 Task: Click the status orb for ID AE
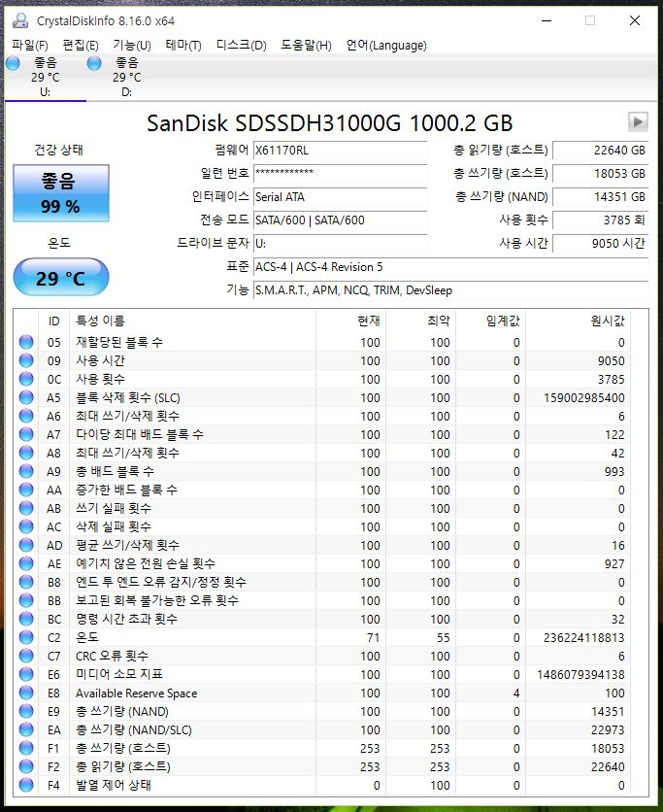click(26, 564)
